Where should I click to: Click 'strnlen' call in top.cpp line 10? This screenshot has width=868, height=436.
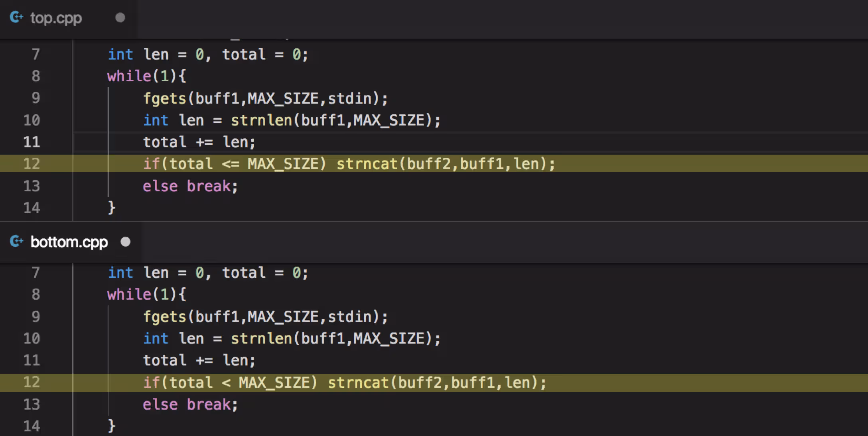(261, 120)
